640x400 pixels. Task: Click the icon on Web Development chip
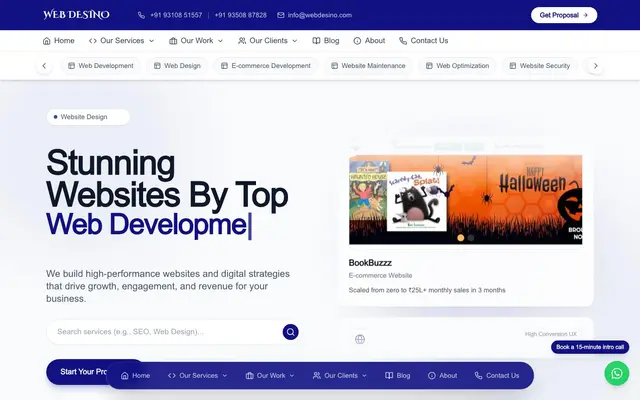[71, 66]
